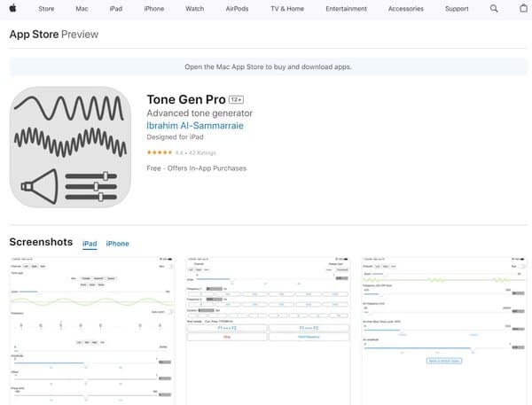Click the Advanced tone generator subtitle
The height and width of the screenshot is (405, 532).
click(199, 113)
